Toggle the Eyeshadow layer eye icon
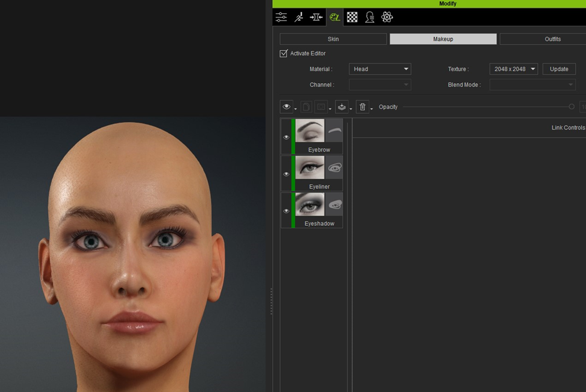The height and width of the screenshot is (392, 586). 286,211
